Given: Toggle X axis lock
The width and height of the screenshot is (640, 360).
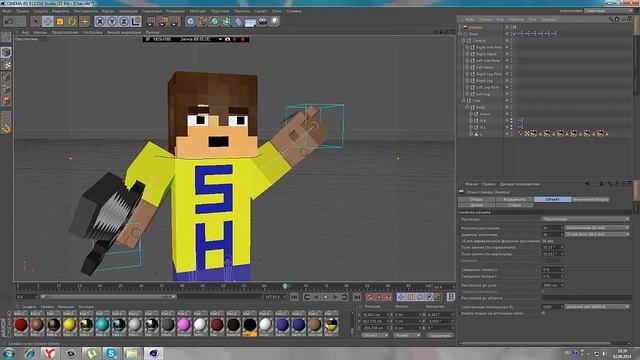Looking at the screenshot, I should click(x=100, y=21).
